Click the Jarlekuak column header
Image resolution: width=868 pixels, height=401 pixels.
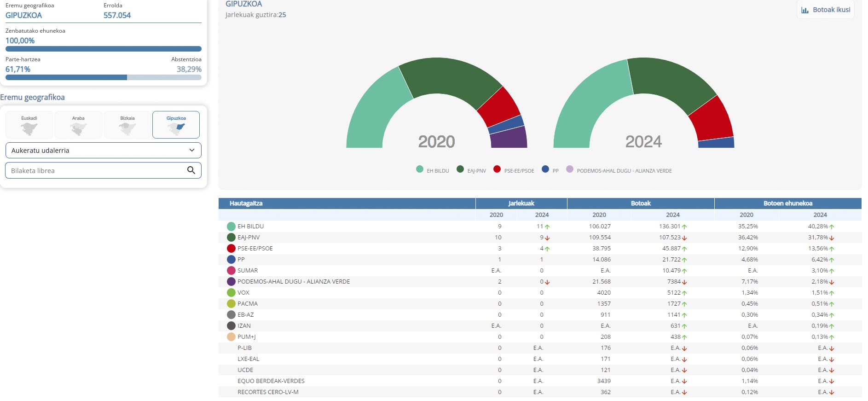click(521, 203)
